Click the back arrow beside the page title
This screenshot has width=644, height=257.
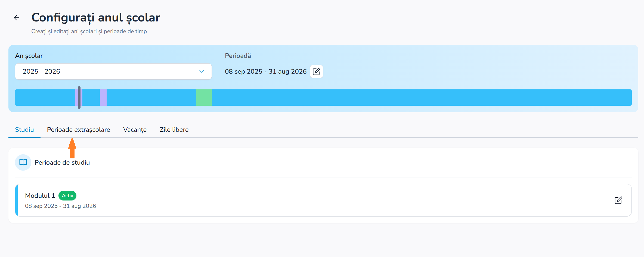(17, 18)
